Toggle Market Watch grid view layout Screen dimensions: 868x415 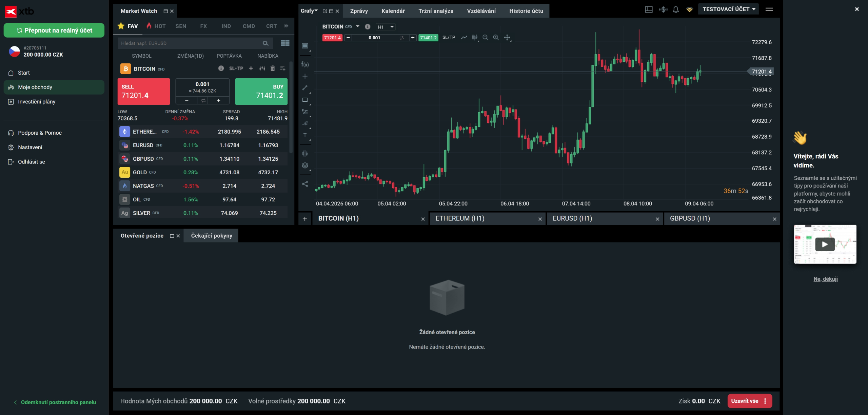point(285,43)
